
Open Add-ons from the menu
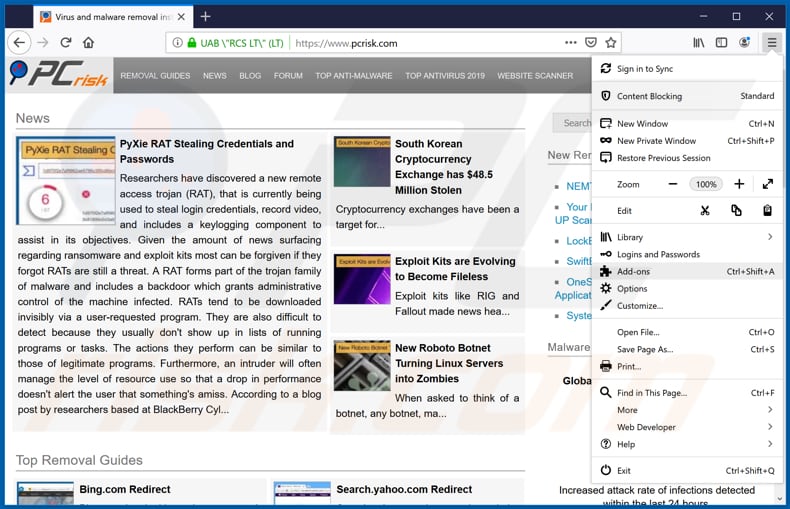[687, 271]
